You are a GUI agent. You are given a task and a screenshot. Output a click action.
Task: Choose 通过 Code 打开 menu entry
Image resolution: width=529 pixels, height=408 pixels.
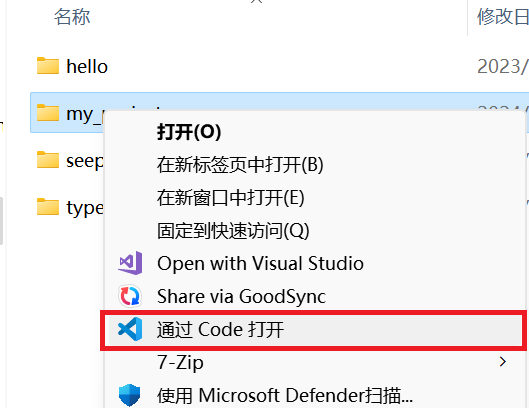click(314, 329)
